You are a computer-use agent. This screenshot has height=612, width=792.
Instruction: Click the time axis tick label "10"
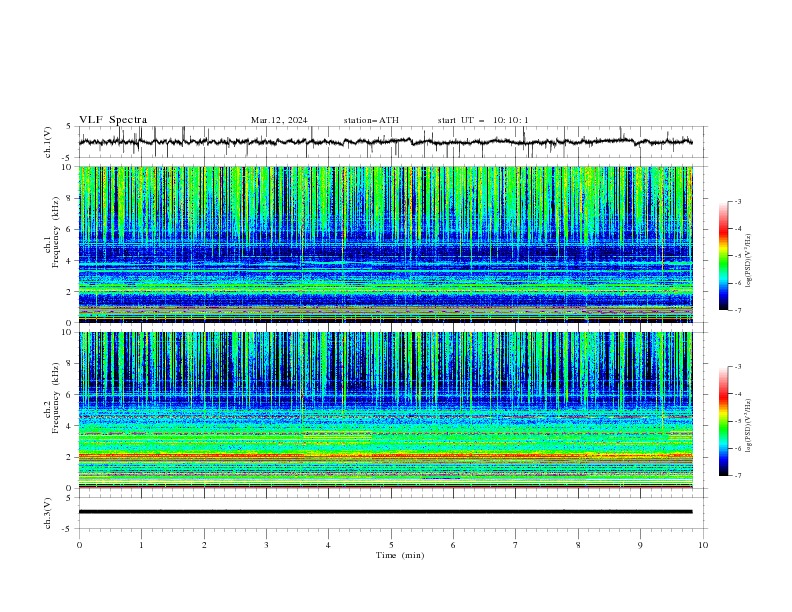(703, 545)
